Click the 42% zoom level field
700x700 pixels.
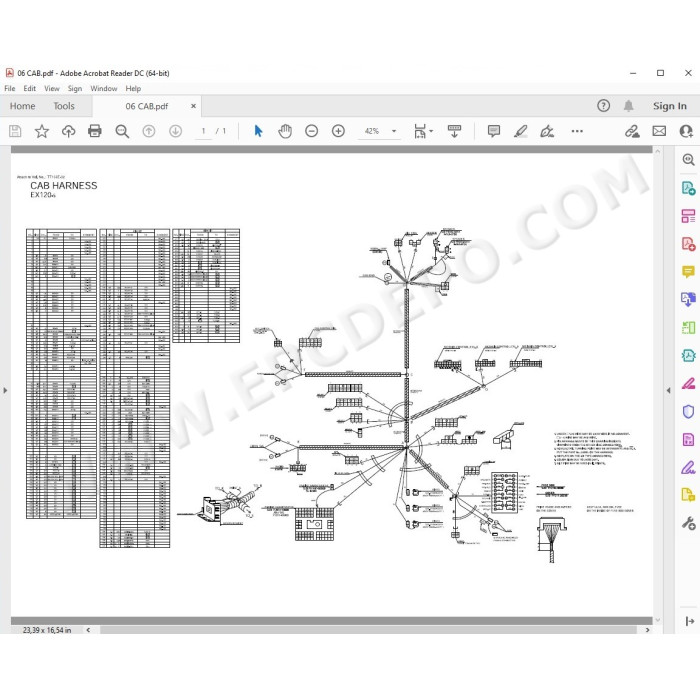pyautogui.click(x=372, y=131)
